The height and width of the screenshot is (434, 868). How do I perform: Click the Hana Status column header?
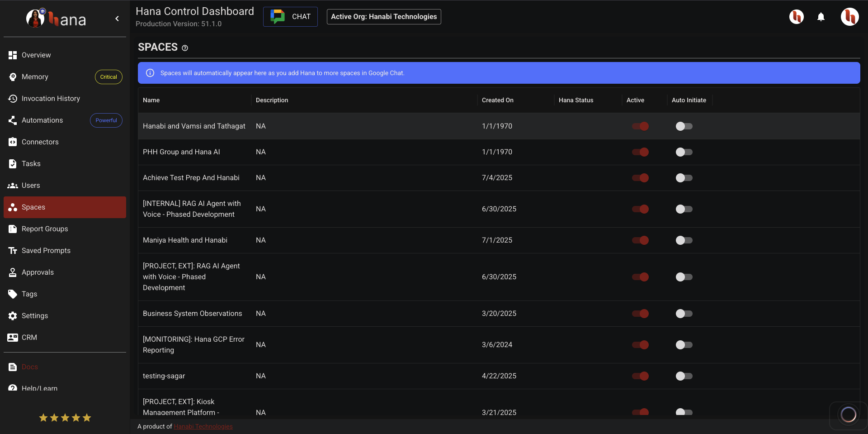[x=576, y=100]
